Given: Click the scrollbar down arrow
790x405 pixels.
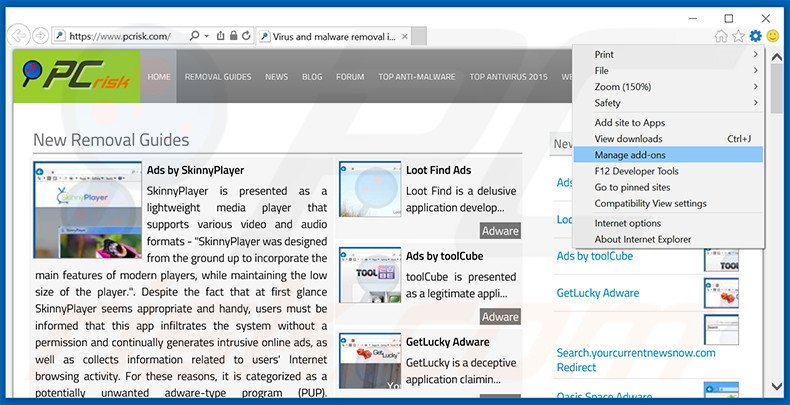Looking at the screenshot, I should tap(776, 386).
